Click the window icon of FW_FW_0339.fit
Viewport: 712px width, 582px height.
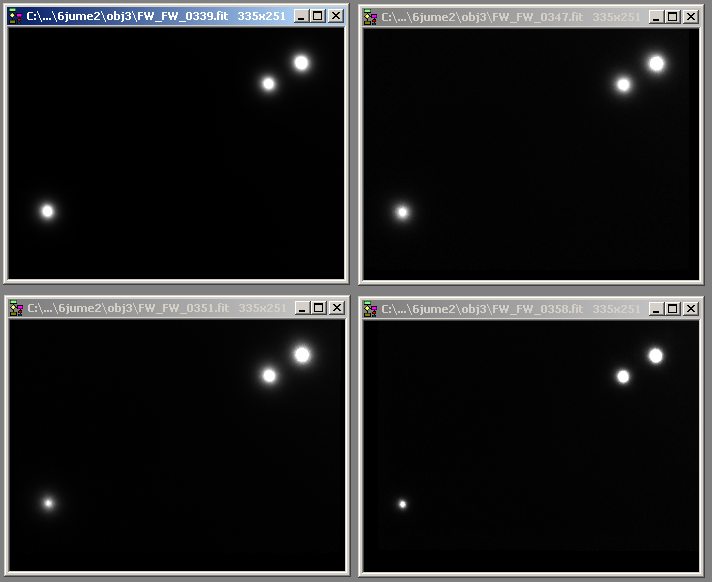pyautogui.click(x=16, y=17)
